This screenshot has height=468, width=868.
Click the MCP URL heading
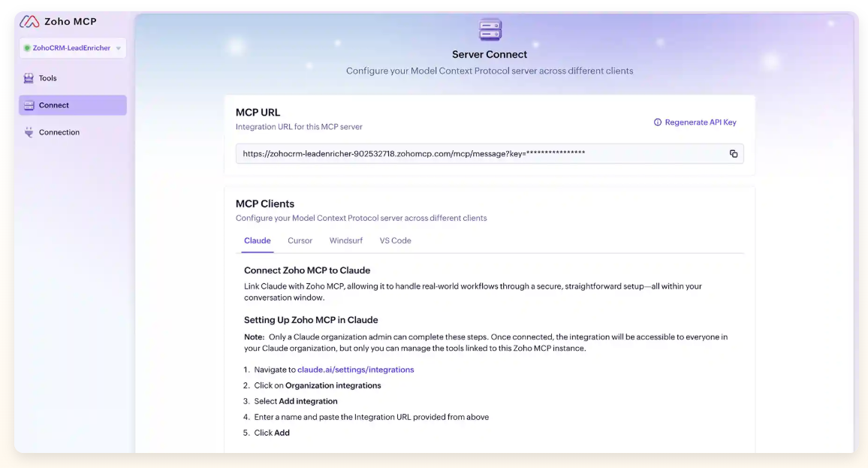click(x=258, y=113)
